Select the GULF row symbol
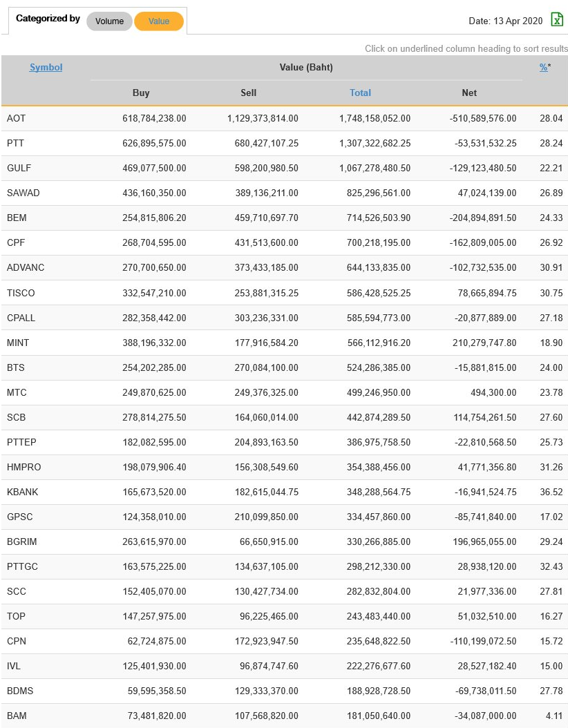This screenshot has width=568, height=728. (19, 168)
